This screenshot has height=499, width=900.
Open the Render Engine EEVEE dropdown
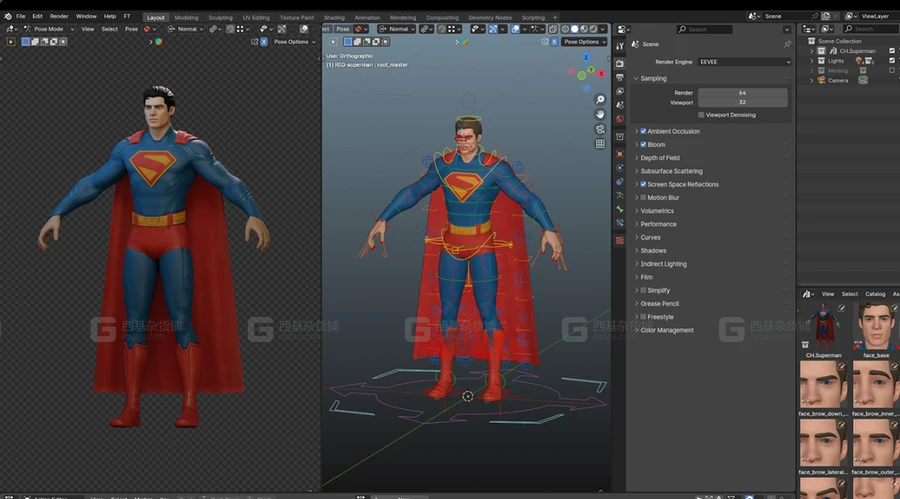744,62
